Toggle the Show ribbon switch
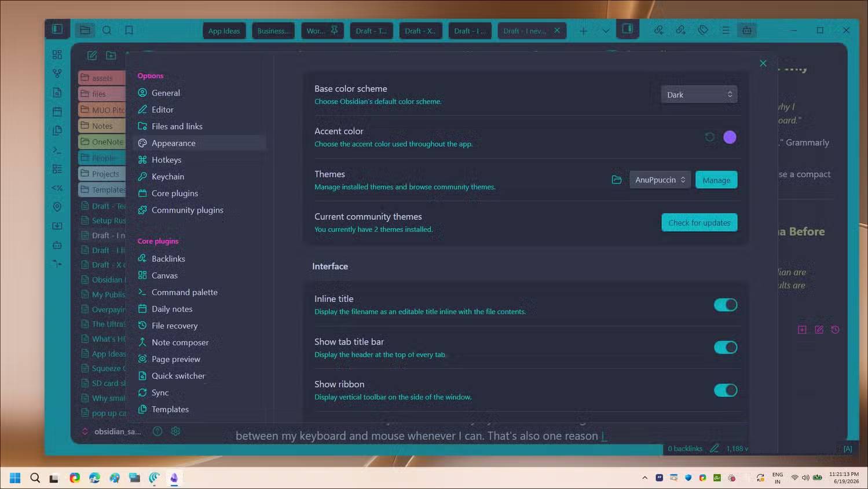 pyautogui.click(x=726, y=391)
